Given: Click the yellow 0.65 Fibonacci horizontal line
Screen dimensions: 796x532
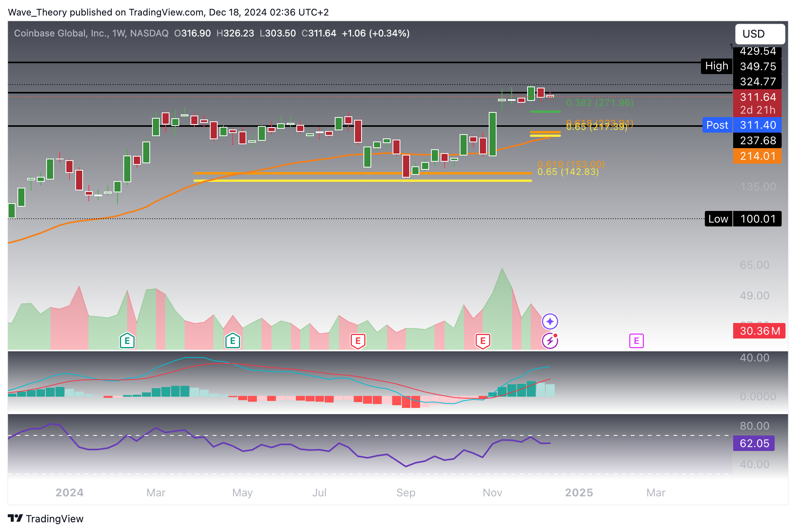Looking at the screenshot, I should (x=363, y=181).
